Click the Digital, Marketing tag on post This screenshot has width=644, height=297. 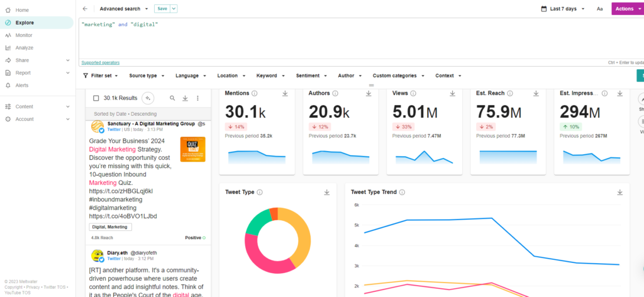tap(110, 227)
